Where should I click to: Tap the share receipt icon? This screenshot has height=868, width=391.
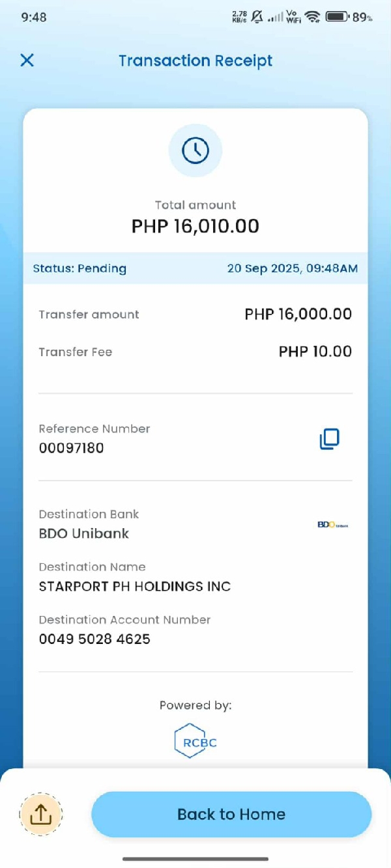(40, 814)
